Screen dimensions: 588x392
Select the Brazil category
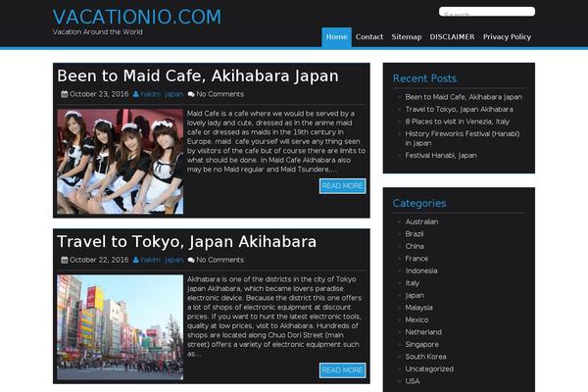click(x=414, y=234)
